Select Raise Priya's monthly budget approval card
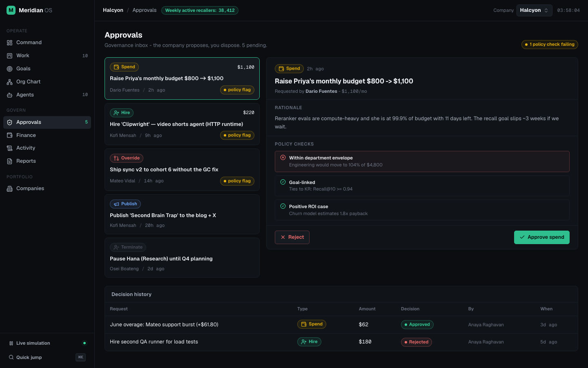Viewport: 588px width, 368px height. tap(182, 79)
